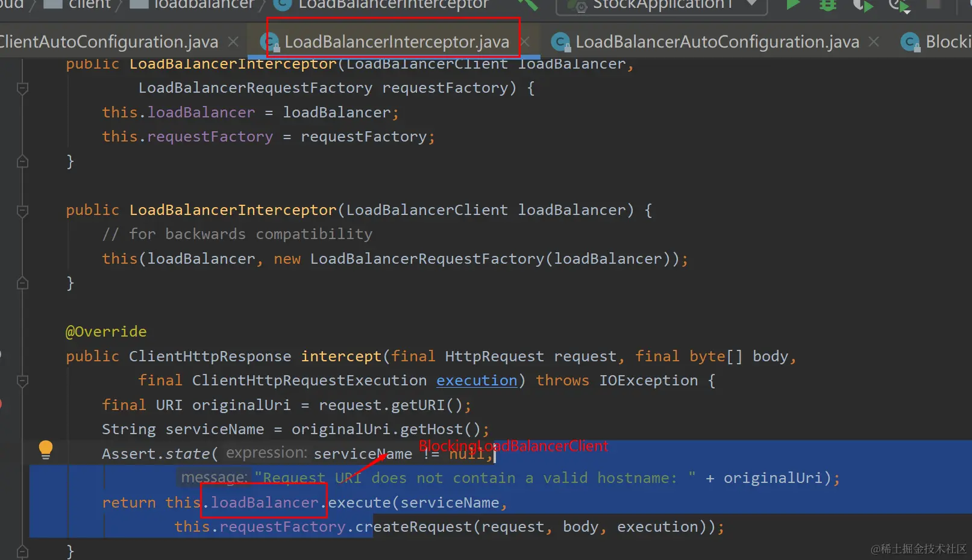
Task: Click the underlined execution parameter
Action: tap(477, 381)
